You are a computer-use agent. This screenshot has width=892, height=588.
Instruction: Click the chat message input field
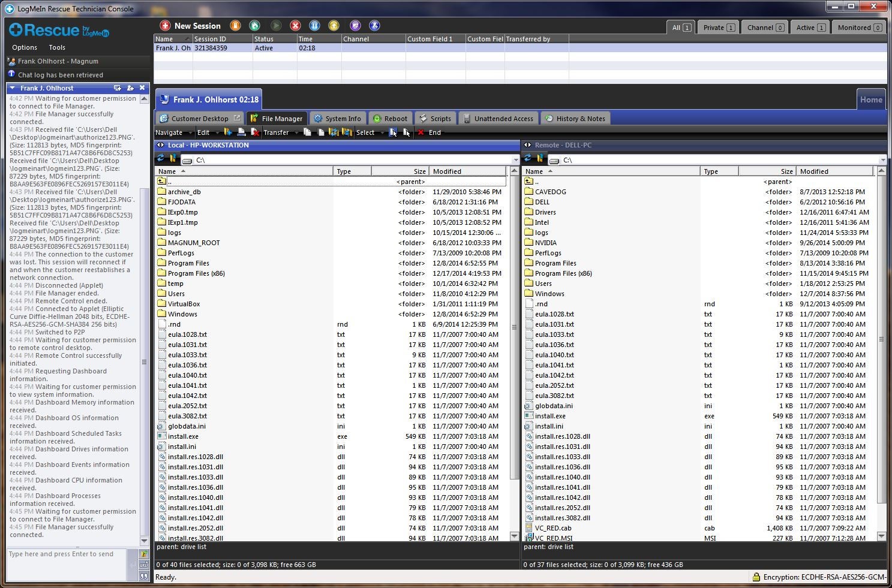click(66, 565)
